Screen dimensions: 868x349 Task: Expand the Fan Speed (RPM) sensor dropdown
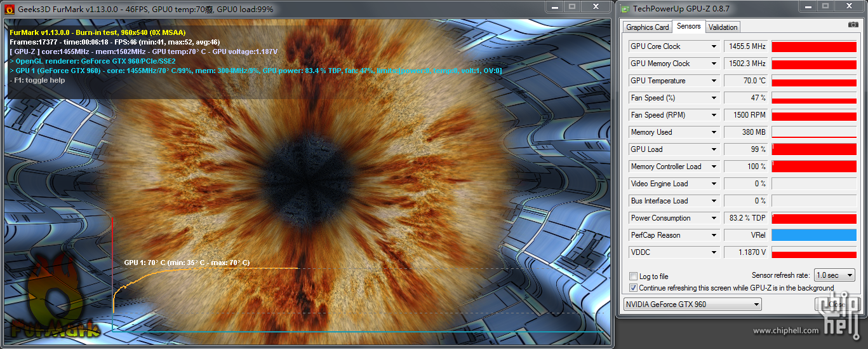[x=714, y=115]
